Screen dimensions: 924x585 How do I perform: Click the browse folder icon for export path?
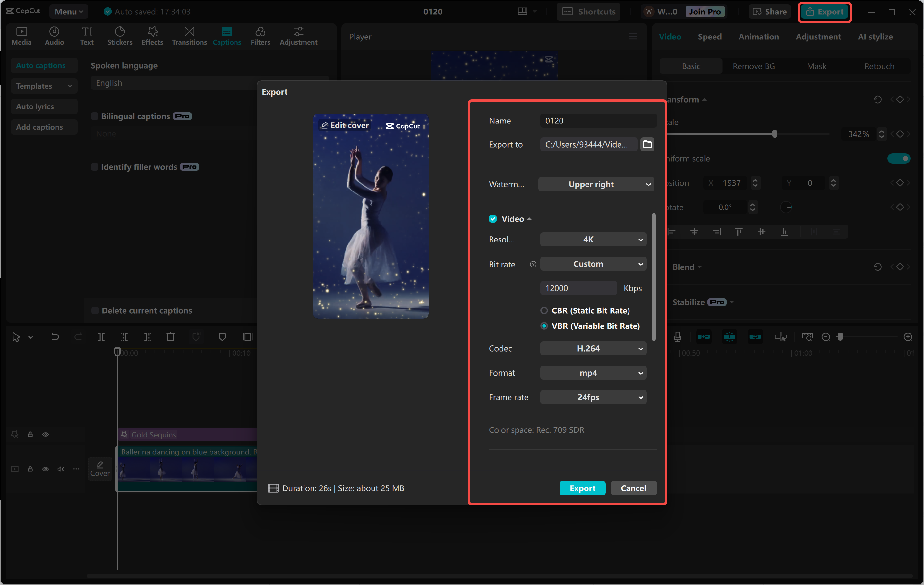[x=647, y=144]
